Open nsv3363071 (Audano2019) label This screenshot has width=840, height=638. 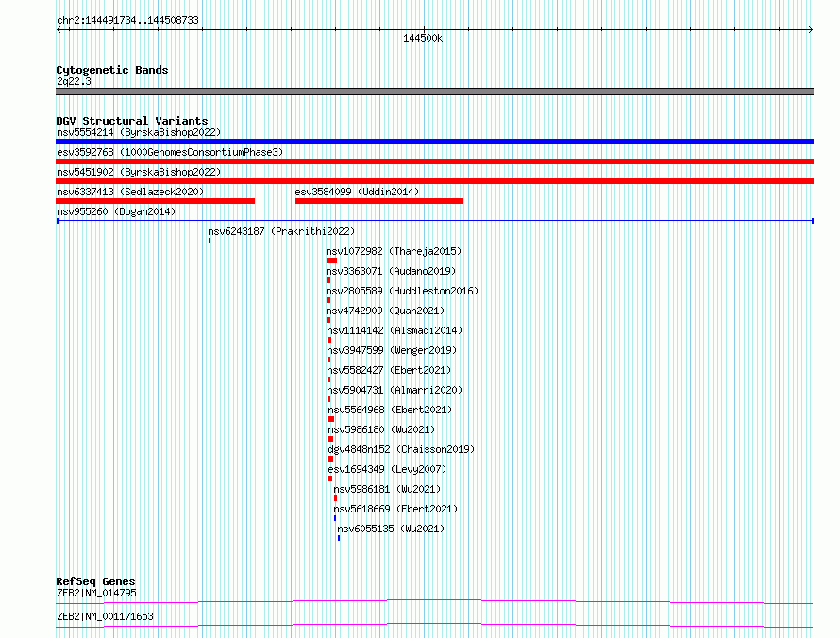click(x=391, y=271)
